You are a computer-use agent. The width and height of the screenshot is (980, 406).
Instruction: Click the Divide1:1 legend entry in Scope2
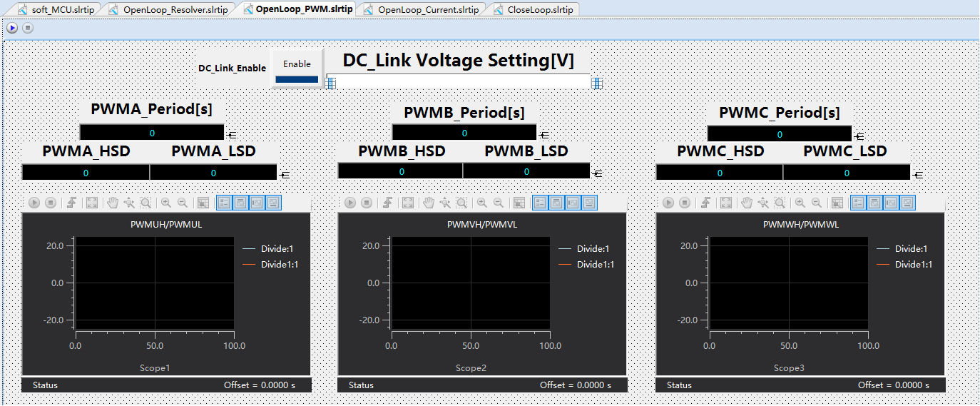coord(587,265)
